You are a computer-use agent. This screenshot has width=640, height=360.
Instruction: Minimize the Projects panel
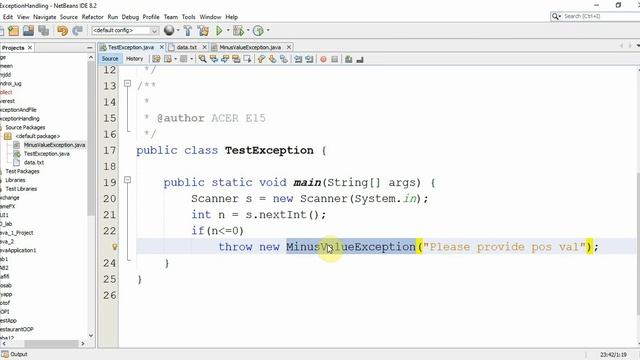click(90, 48)
